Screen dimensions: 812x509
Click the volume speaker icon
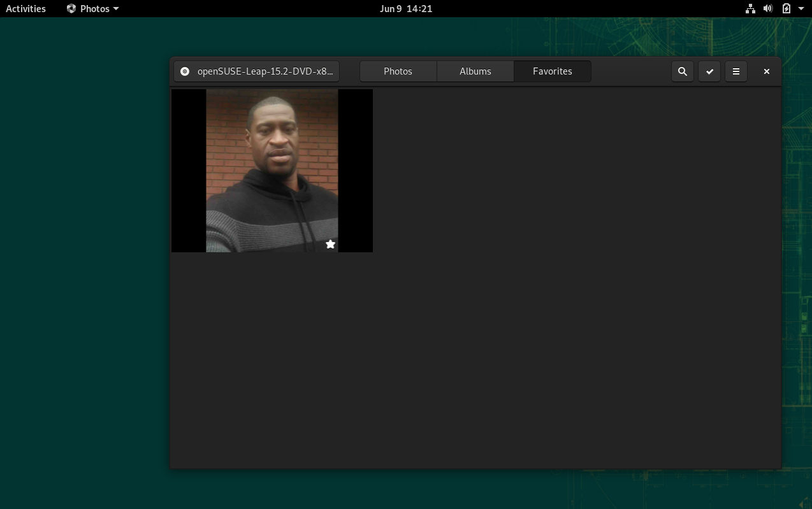(x=768, y=9)
